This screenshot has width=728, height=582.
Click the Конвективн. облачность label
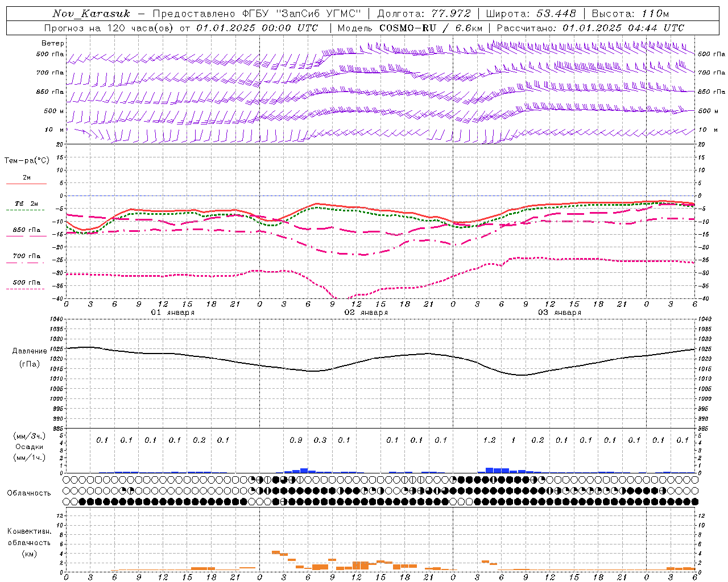point(29,537)
